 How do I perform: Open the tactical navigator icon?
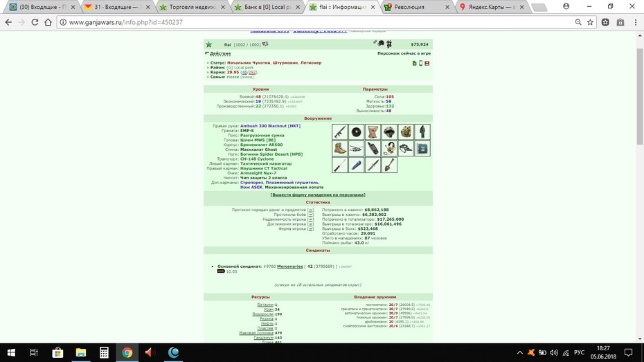(373, 149)
